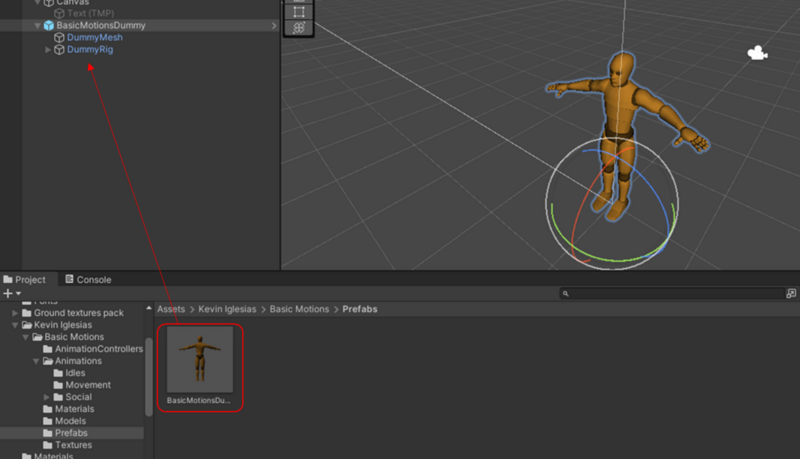
Task: Select Text (TMP) in the Hierarchy
Action: click(90, 13)
